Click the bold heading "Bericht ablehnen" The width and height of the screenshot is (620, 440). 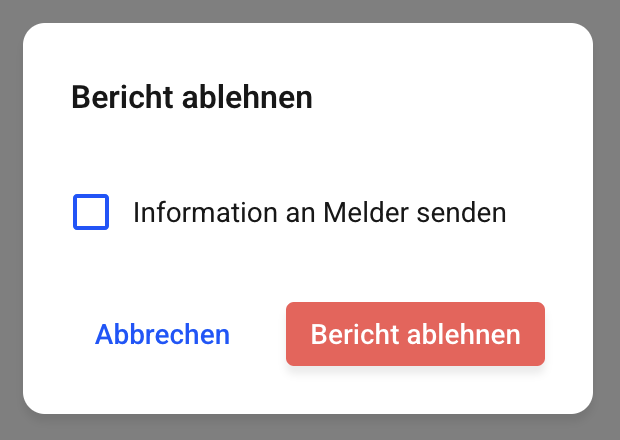tap(192, 98)
